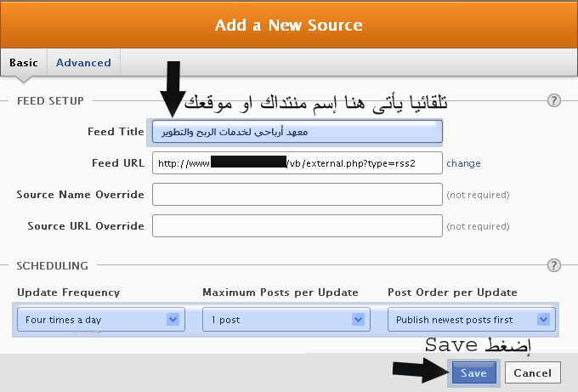Click the 'Source Name Override' label

pos(81,195)
